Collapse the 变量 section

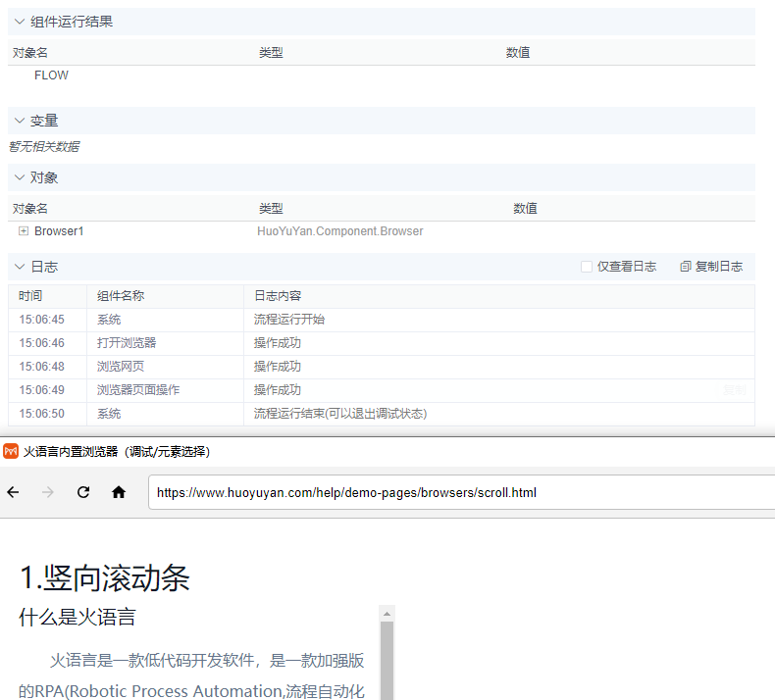pos(20,121)
